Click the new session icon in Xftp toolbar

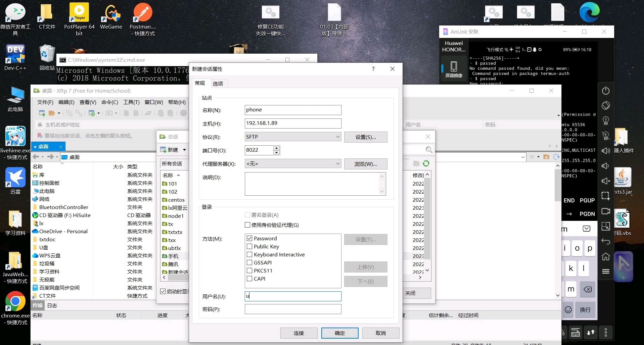(42, 113)
